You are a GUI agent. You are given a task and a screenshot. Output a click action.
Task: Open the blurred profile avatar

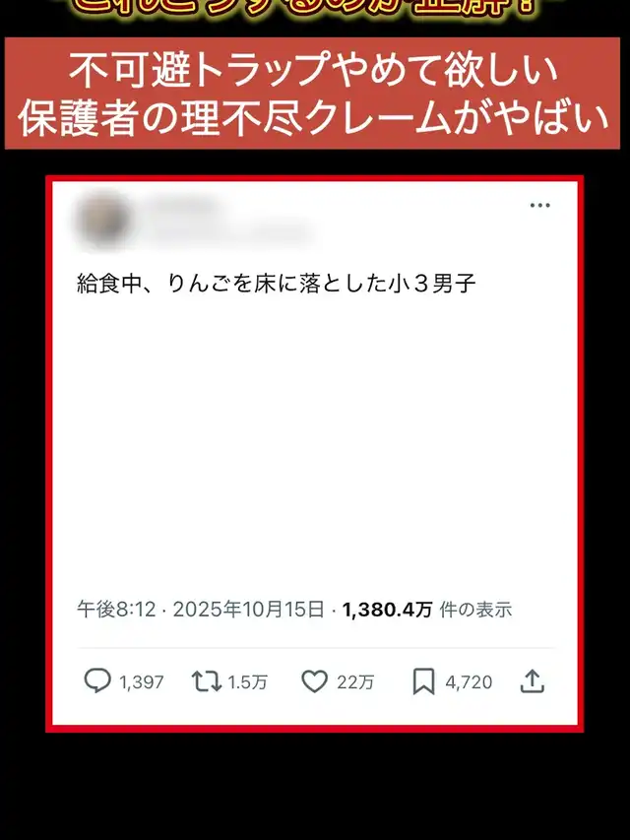point(103,221)
